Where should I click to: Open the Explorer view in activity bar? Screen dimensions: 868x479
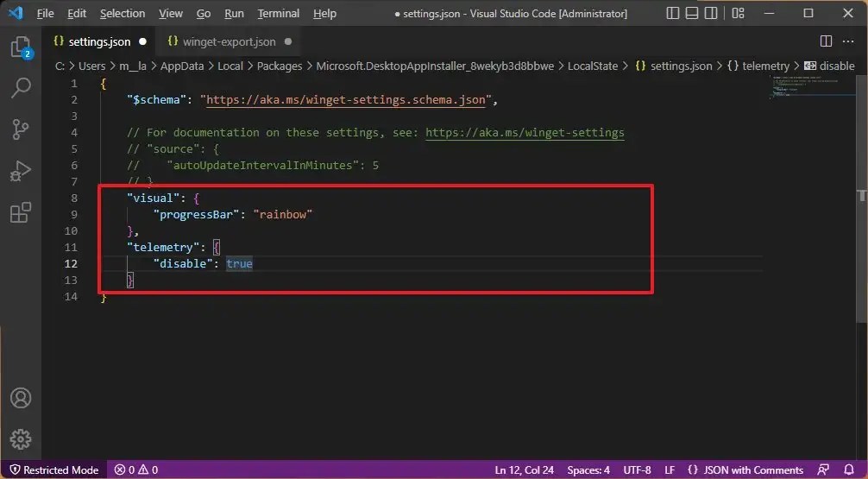point(21,47)
